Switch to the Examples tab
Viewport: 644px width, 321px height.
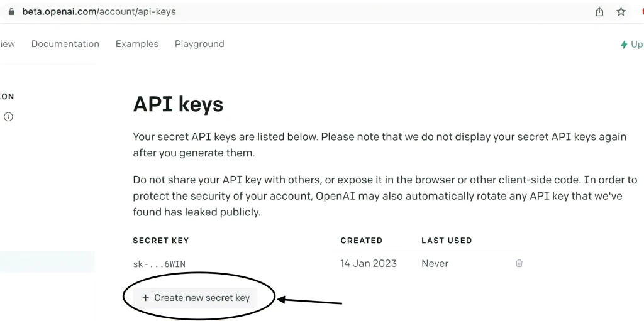pyautogui.click(x=137, y=44)
